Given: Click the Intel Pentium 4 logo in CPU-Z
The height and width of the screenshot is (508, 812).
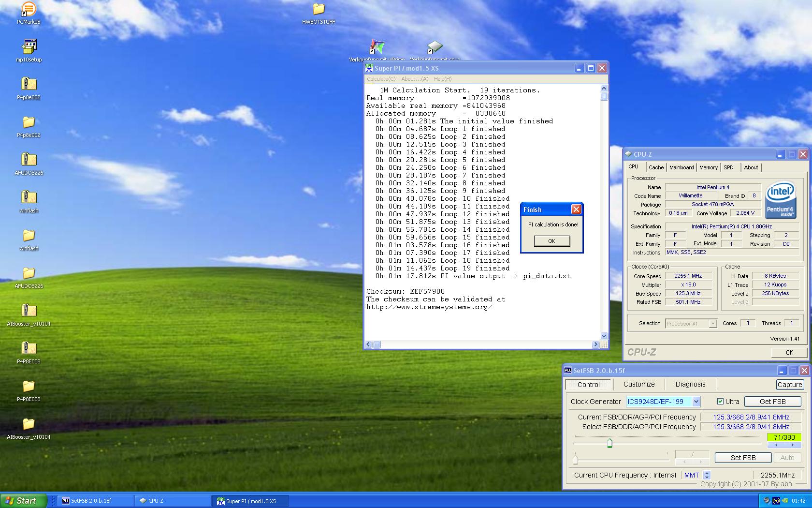Looking at the screenshot, I should (781, 200).
